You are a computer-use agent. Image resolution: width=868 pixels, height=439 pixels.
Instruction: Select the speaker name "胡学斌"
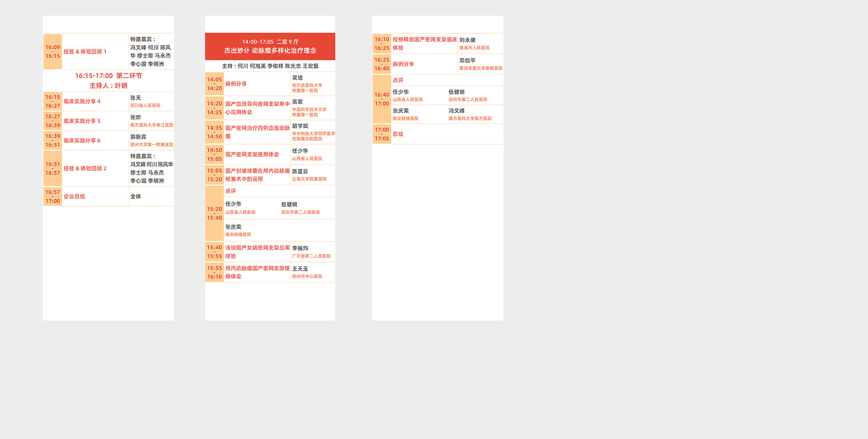coord(300,126)
